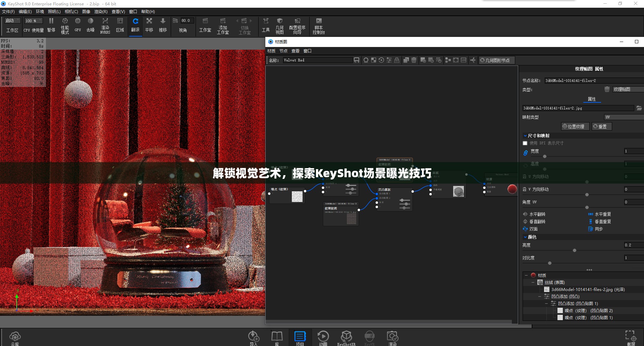This screenshot has height=346, width=644.
Task: Open the 相机(C) menu
Action: [71, 12]
